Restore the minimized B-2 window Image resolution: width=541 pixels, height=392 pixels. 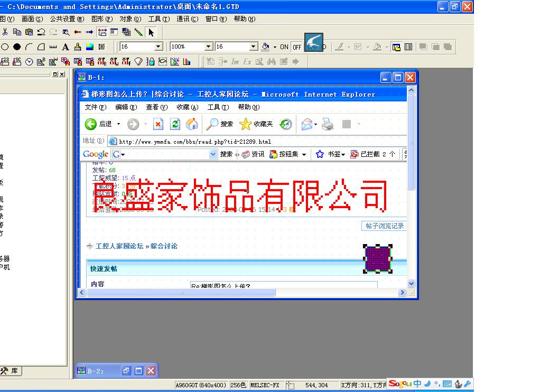click(x=126, y=371)
